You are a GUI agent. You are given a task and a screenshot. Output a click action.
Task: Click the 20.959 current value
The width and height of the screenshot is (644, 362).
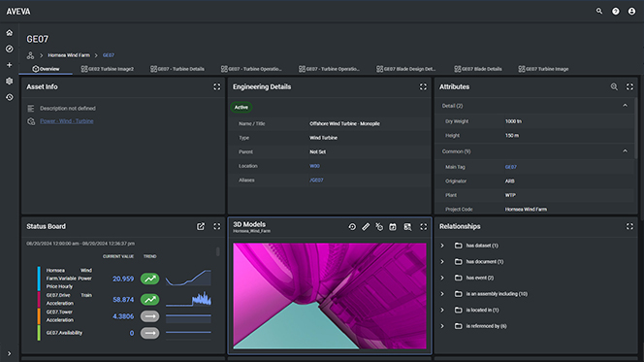[123, 279]
